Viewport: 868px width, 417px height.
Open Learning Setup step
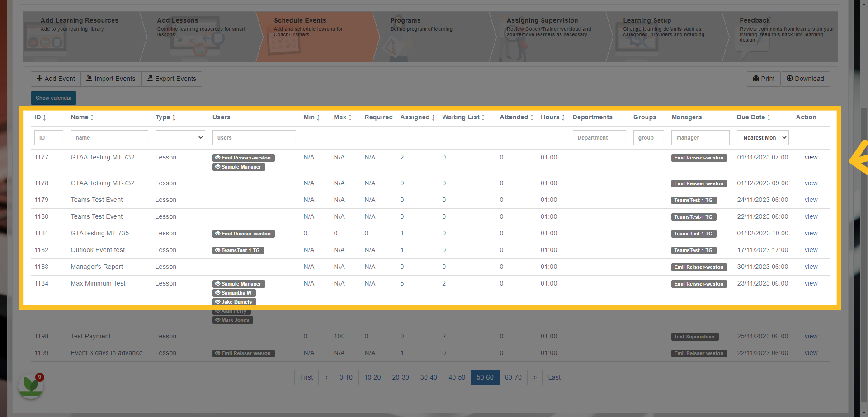click(x=667, y=37)
